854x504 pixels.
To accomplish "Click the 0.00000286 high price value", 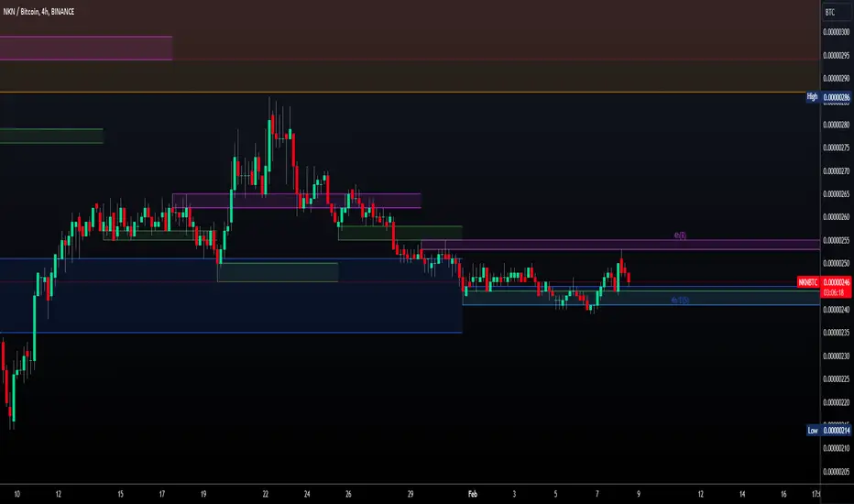I will [836, 97].
